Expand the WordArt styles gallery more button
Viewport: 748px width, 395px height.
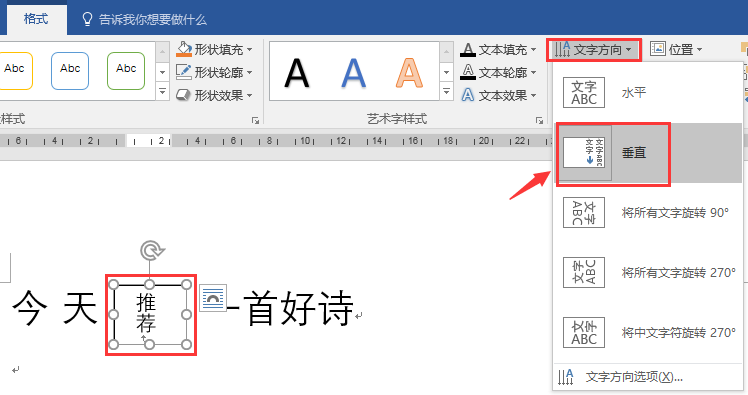tap(446, 92)
